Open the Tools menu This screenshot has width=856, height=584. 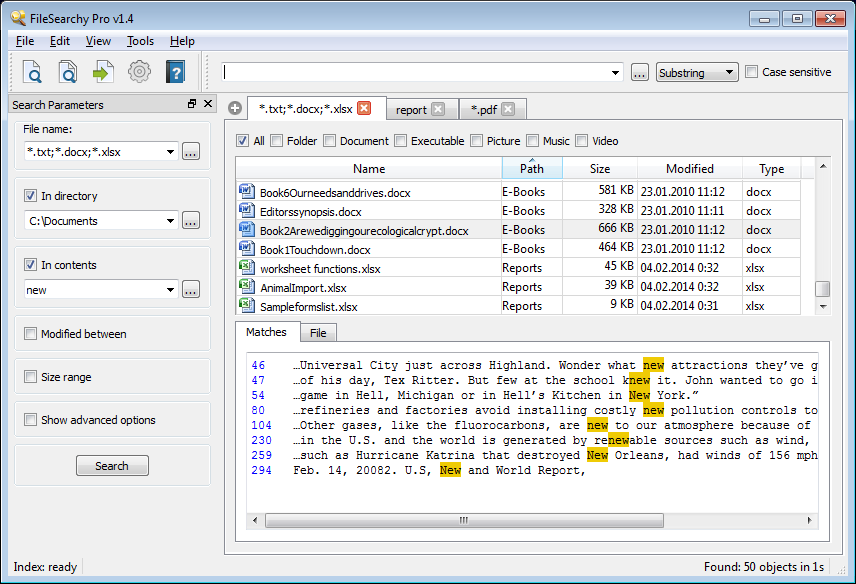click(x=140, y=41)
